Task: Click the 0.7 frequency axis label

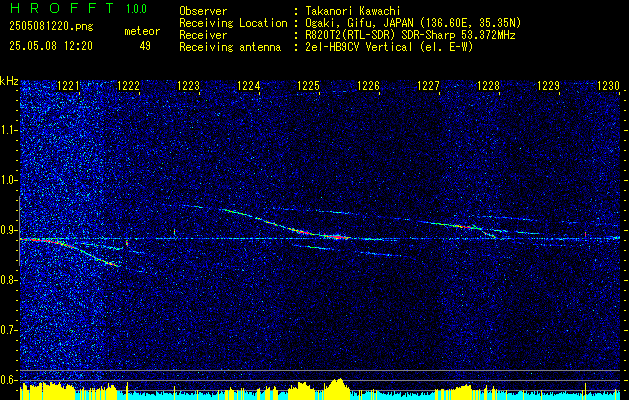Action: (x=8, y=330)
